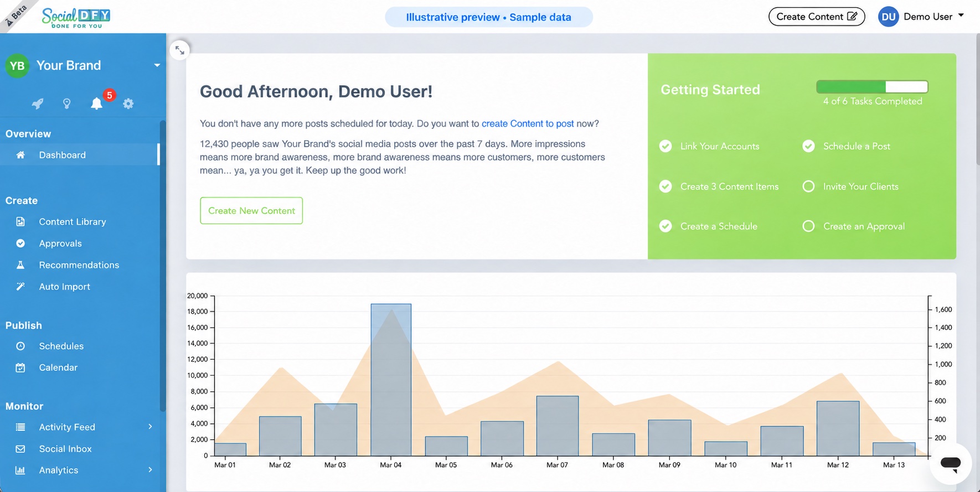The height and width of the screenshot is (492, 980).
Task: Click the Overview section heading
Action: (28, 134)
